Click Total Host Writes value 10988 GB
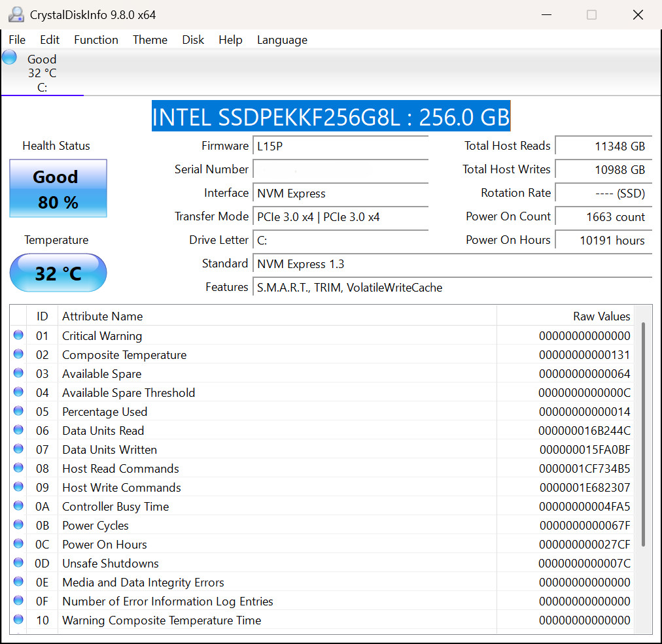The height and width of the screenshot is (644, 662). [x=603, y=169]
